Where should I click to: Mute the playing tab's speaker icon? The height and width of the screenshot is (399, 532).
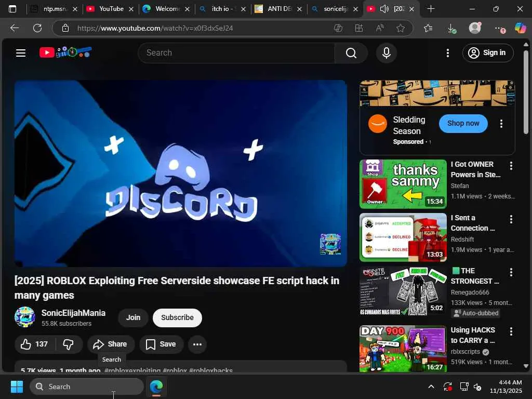tap(384, 9)
